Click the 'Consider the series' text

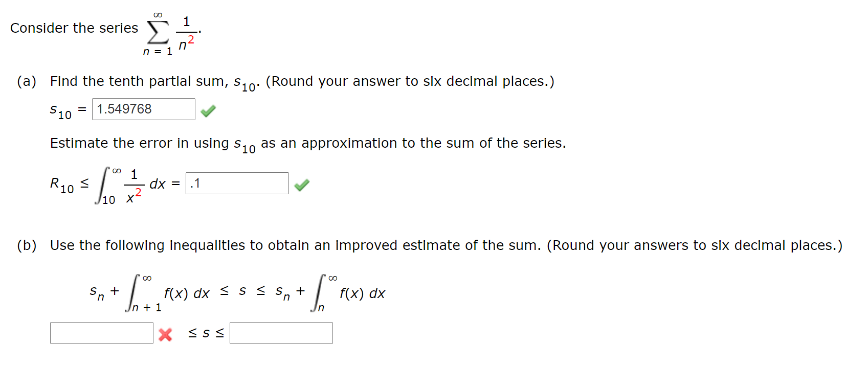click(x=73, y=28)
